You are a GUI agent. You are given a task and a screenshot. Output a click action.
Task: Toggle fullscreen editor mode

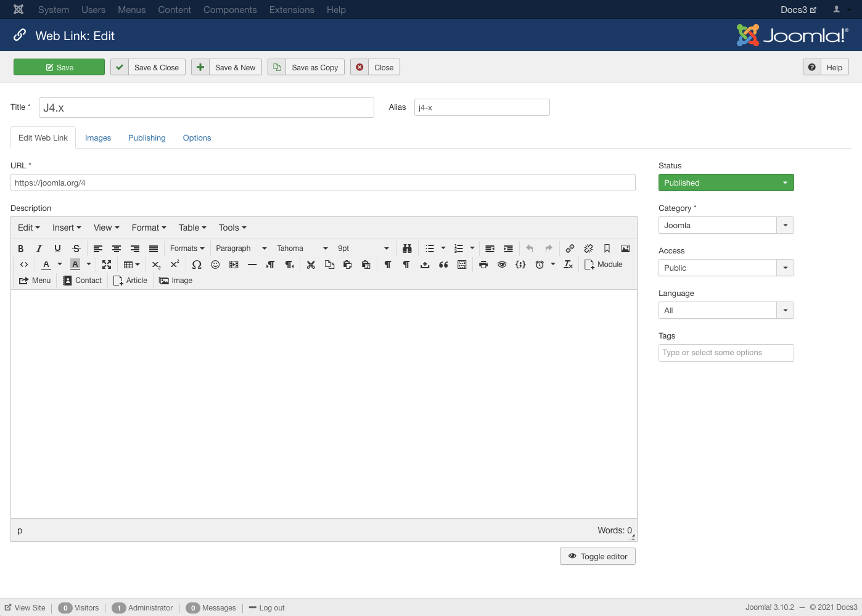(107, 265)
